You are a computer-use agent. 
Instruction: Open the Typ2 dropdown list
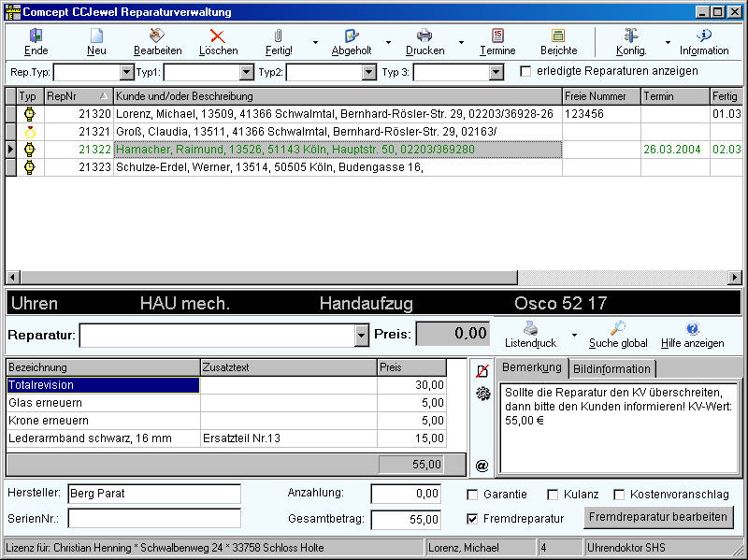[368, 72]
